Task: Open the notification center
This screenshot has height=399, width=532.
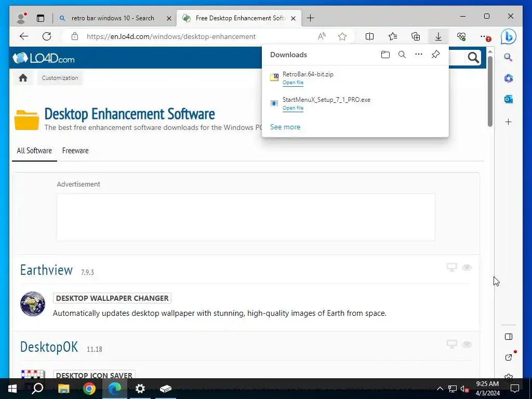Action: (515, 389)
